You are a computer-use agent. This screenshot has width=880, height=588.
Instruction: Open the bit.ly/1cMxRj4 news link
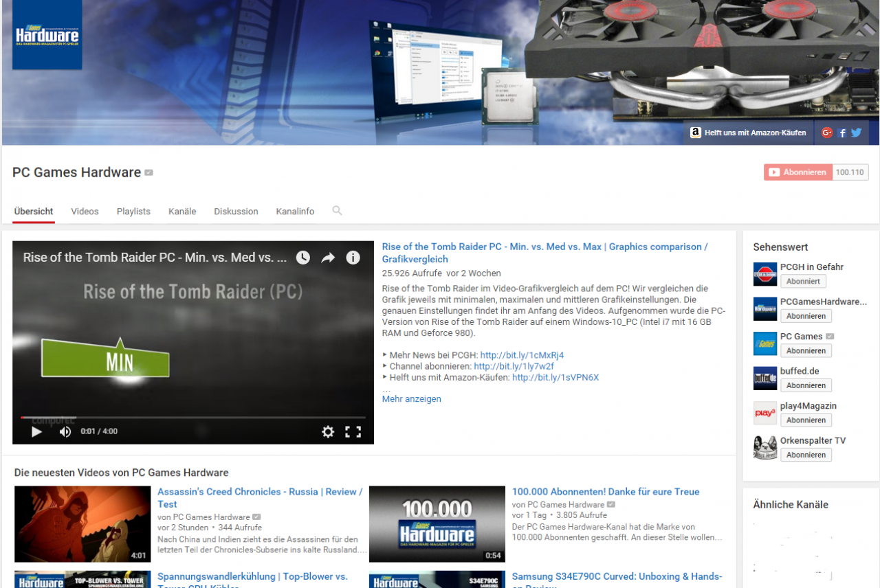coord(522,355)
